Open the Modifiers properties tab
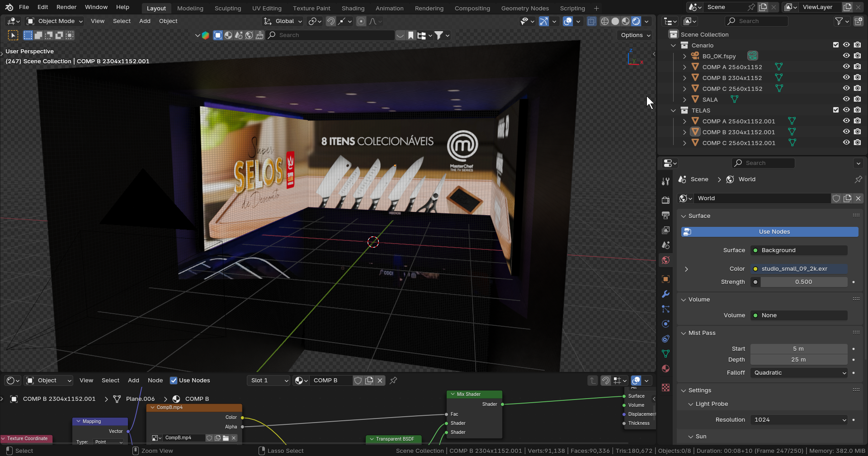Viewport: 868px width, 456px height. pos(665,294)
